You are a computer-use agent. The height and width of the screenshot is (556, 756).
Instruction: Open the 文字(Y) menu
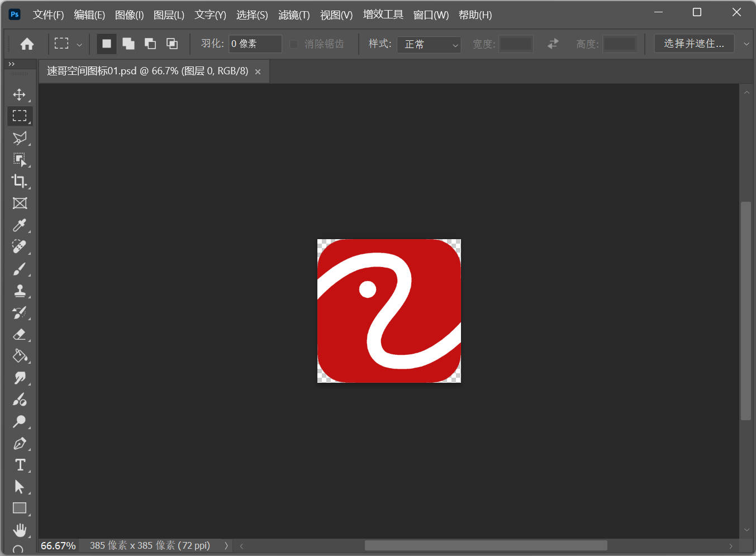(x=210, y=15)
